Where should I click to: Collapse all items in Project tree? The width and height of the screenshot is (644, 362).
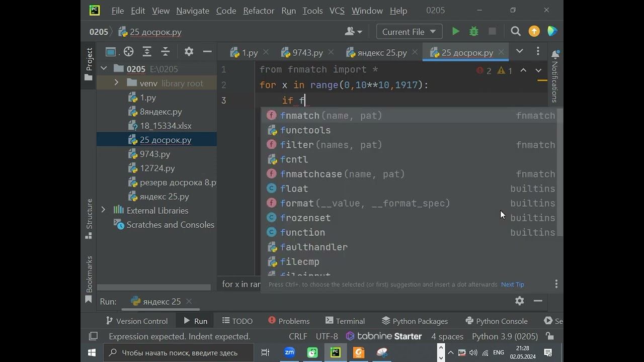(166, 52)
